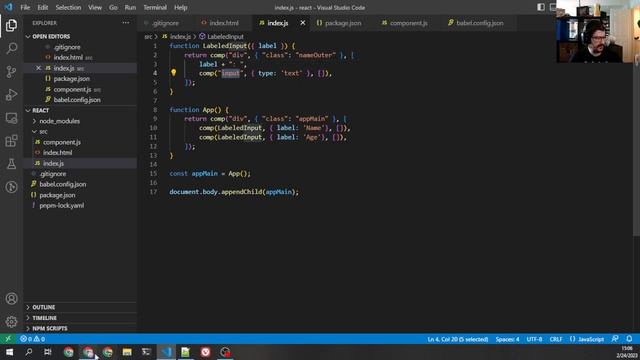Open Explorer more actions ellipsis

(x=126, y=23)
